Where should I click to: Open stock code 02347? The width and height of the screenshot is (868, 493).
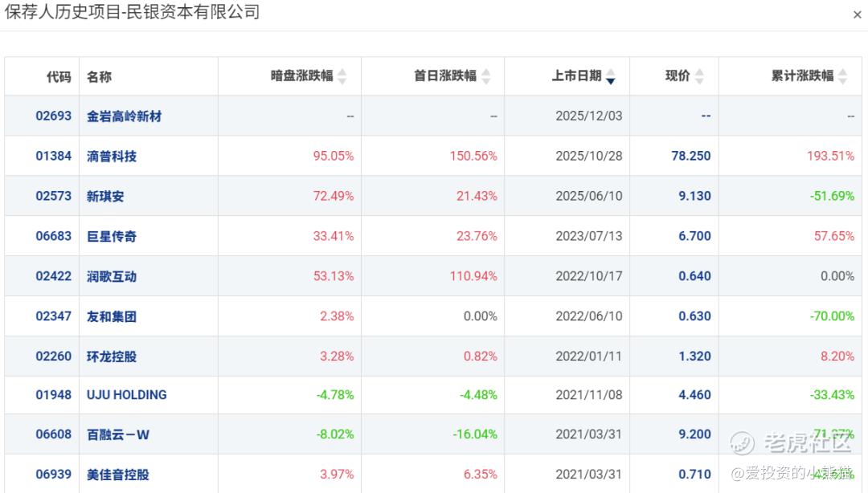pyautogui.click(x=54, y=316)
